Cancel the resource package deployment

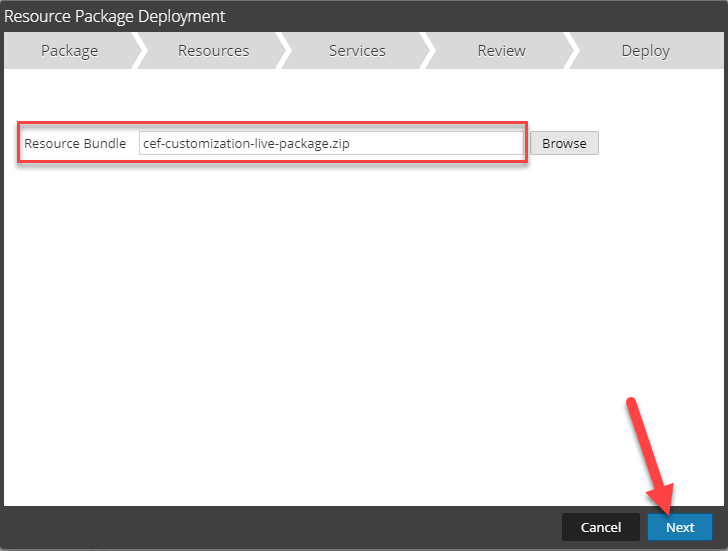coord(600,527)
